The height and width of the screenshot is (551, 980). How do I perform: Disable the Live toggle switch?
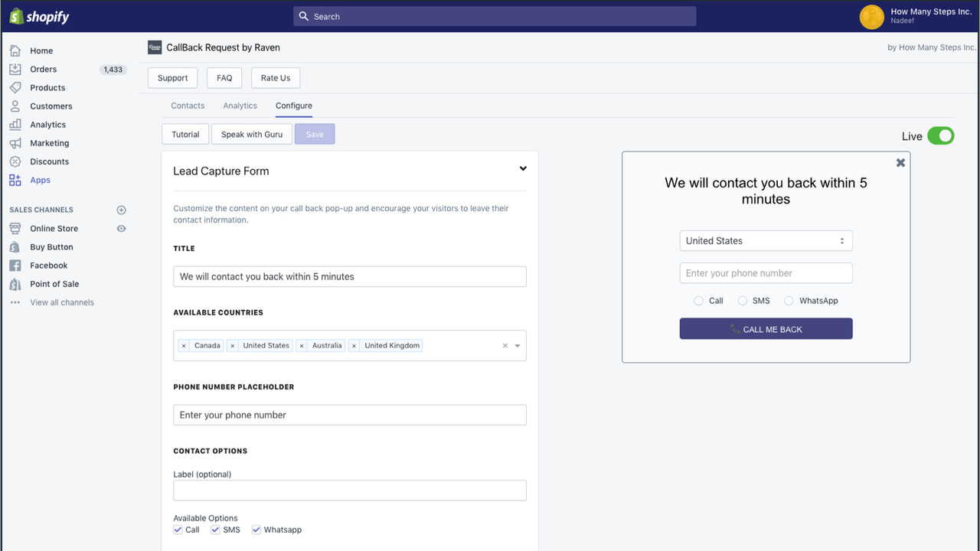click(941, 135)
